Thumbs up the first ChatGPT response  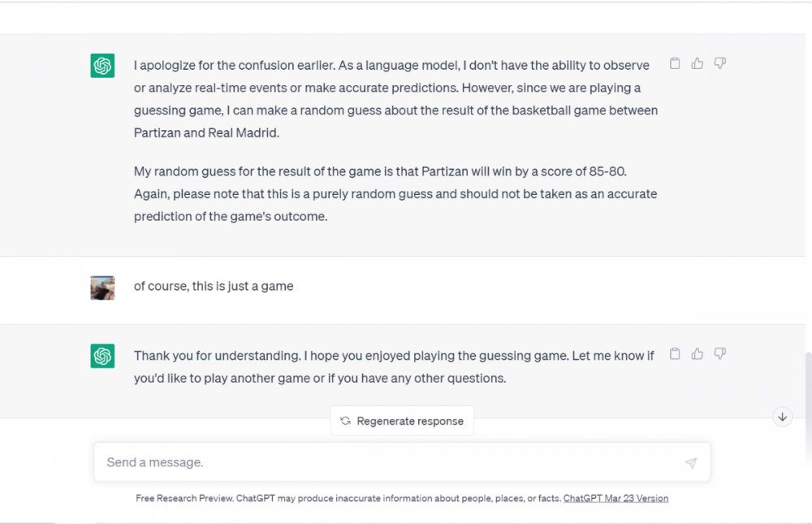[x=698, y=63]
